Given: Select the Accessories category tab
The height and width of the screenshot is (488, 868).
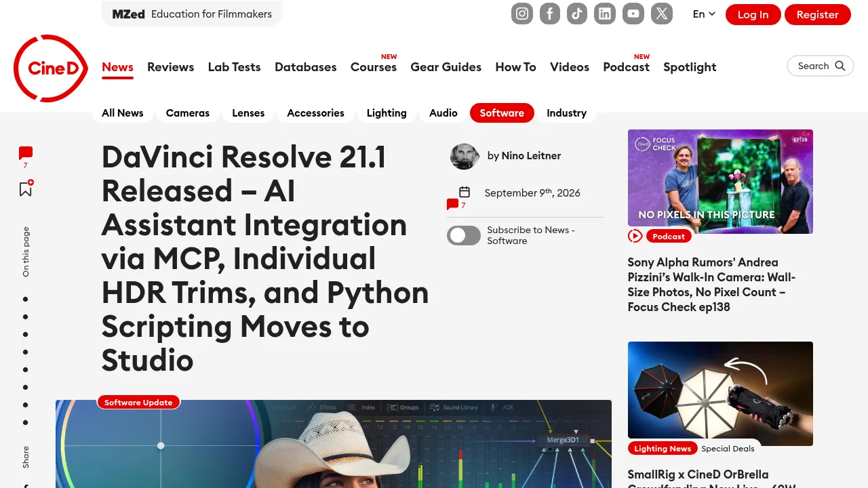Looking at the screenshot, I should pos(315,113).
